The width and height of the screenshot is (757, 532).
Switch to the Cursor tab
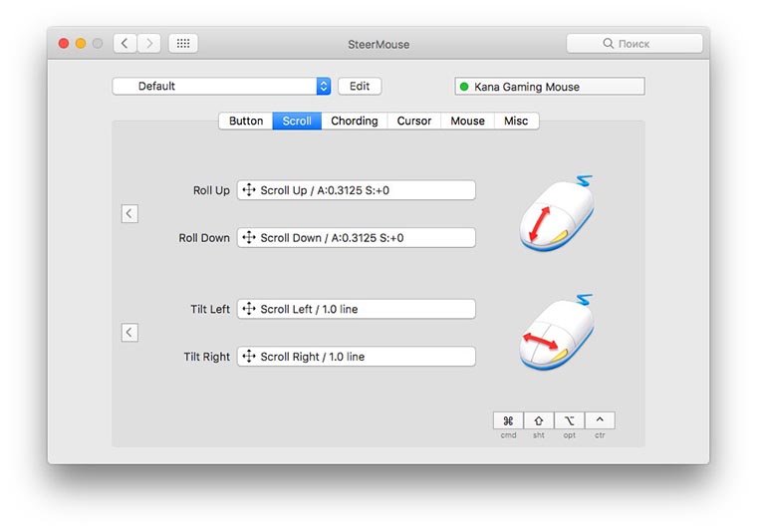click(x=414, y=121)
